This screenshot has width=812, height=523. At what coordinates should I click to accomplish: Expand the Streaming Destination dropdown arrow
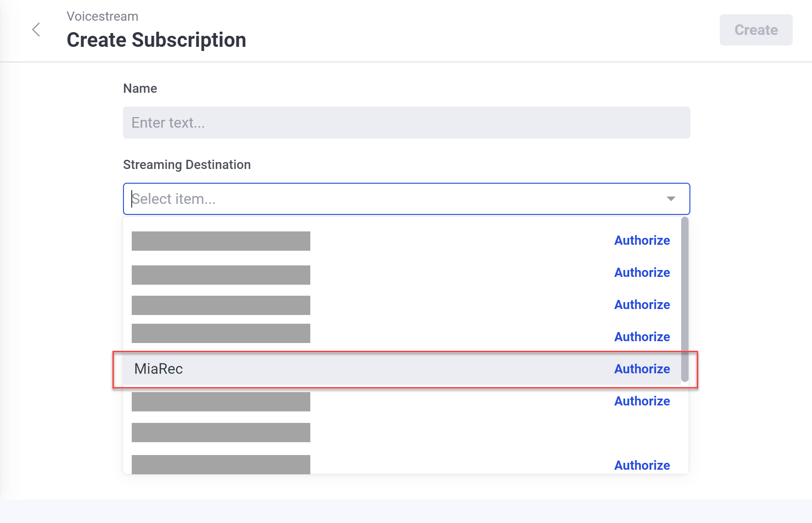click(x=671, y=199)
